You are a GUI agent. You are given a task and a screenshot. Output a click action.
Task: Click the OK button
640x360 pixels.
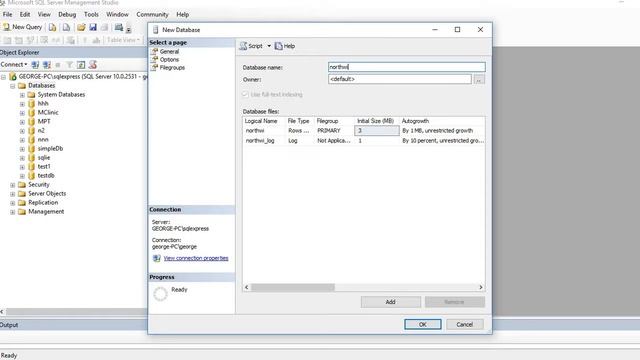point(422,324)
